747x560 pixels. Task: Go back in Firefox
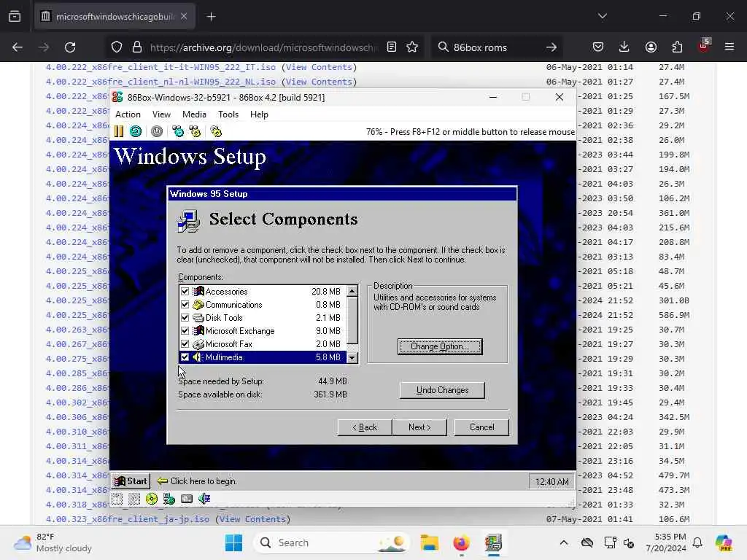point(18,47)
